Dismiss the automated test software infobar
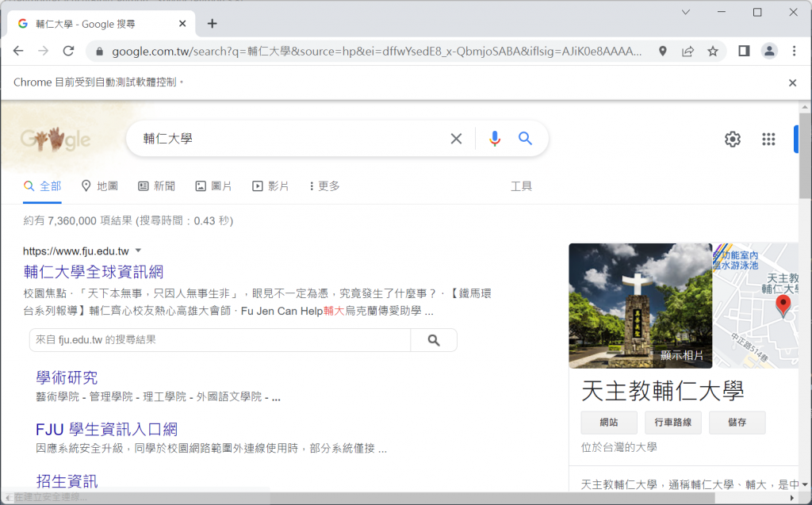This screenshot has width=812, height=505. tap(792, 82)
